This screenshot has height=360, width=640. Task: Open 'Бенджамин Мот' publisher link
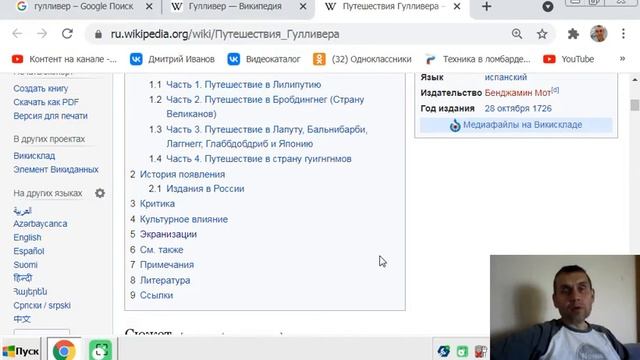tap(518, 93)
